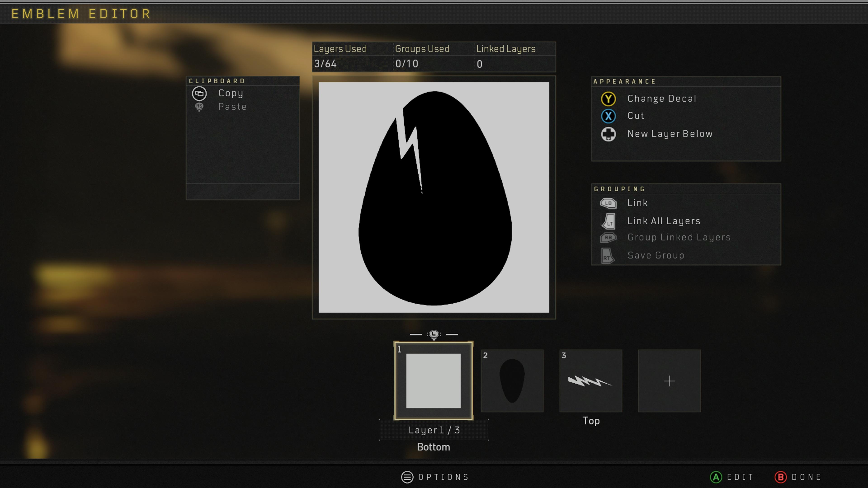The image size is (868, 488).
Task: Click the Copy clipboard icon
Action: (x=199, y=93)
